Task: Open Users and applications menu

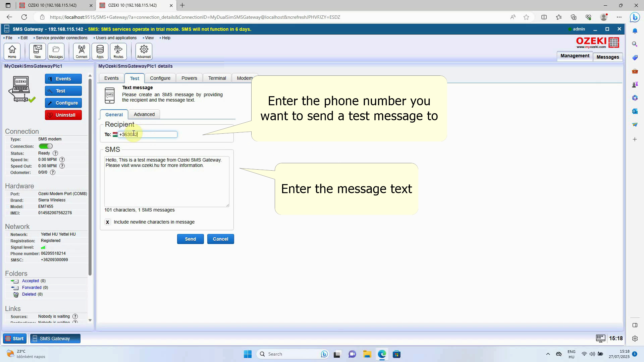Action: (116, 38)
